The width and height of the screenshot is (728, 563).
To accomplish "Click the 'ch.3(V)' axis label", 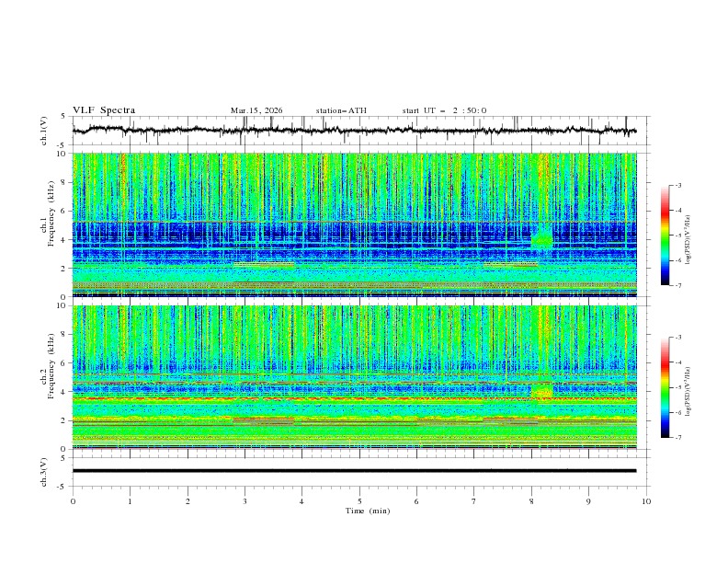I will [44, 472].
